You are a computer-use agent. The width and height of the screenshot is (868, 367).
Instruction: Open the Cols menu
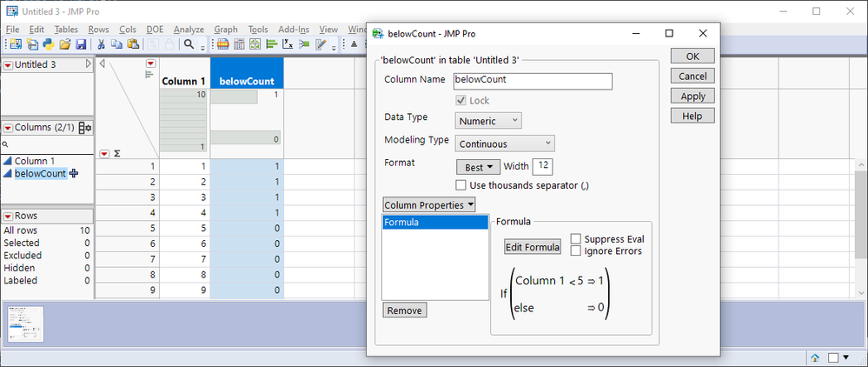point(128,30)
